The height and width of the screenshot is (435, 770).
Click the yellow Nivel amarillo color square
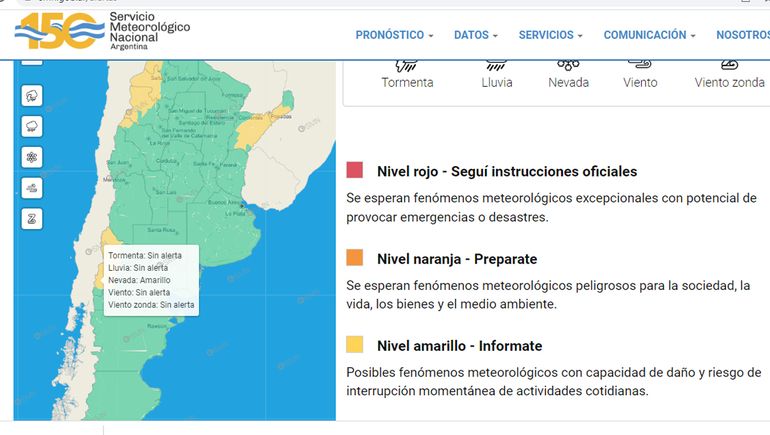(x=355, y=345)
